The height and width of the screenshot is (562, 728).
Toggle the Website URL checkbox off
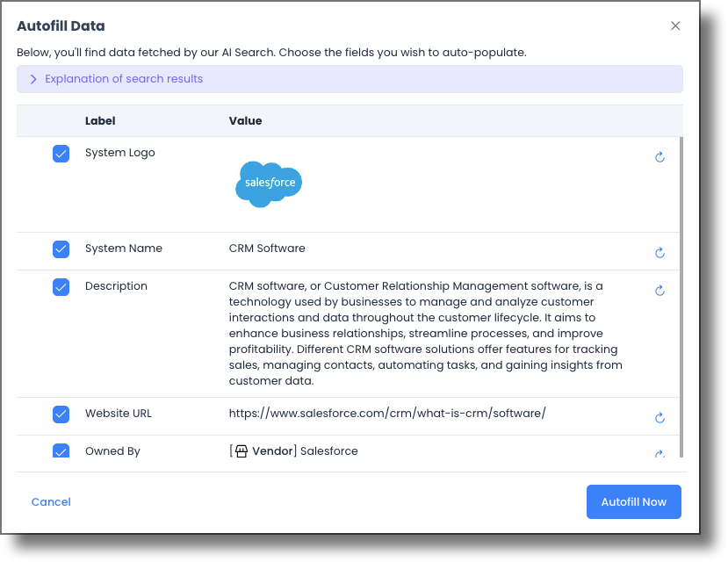(61, 413)
